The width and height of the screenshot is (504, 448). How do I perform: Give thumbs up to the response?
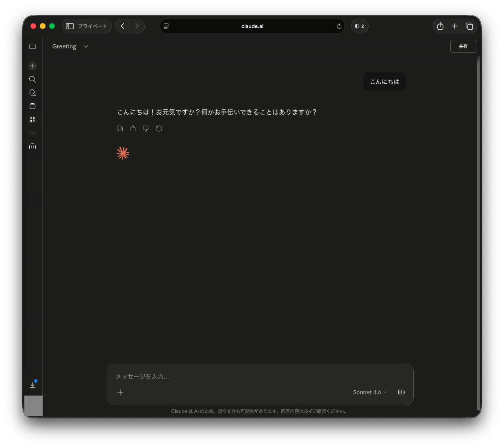133,128
